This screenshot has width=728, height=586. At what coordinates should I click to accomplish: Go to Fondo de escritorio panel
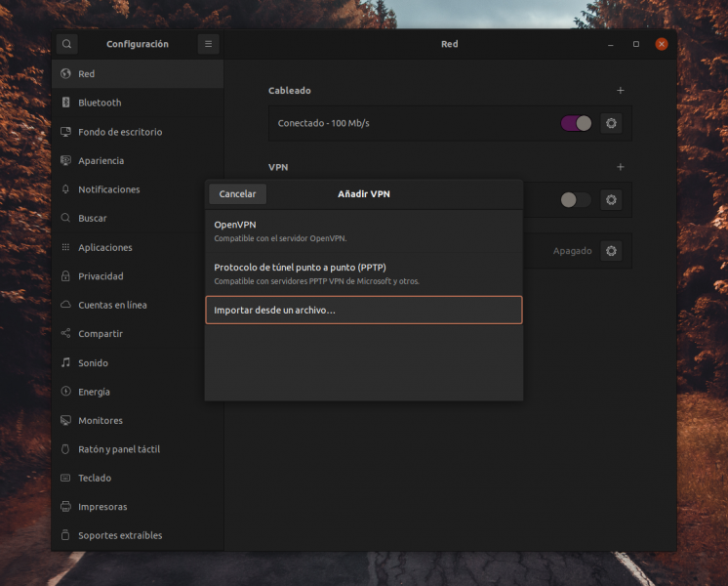pyautogui.click(x=120, y=132)
